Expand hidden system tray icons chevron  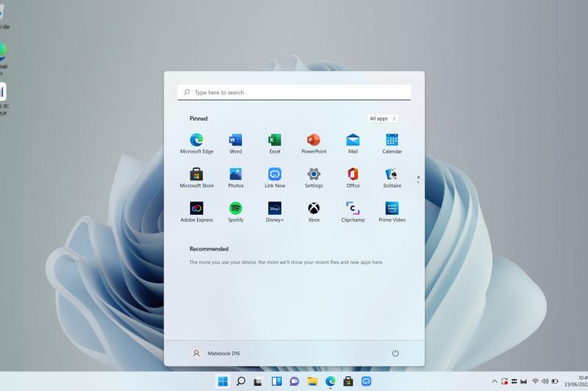(x=495, y=381)
